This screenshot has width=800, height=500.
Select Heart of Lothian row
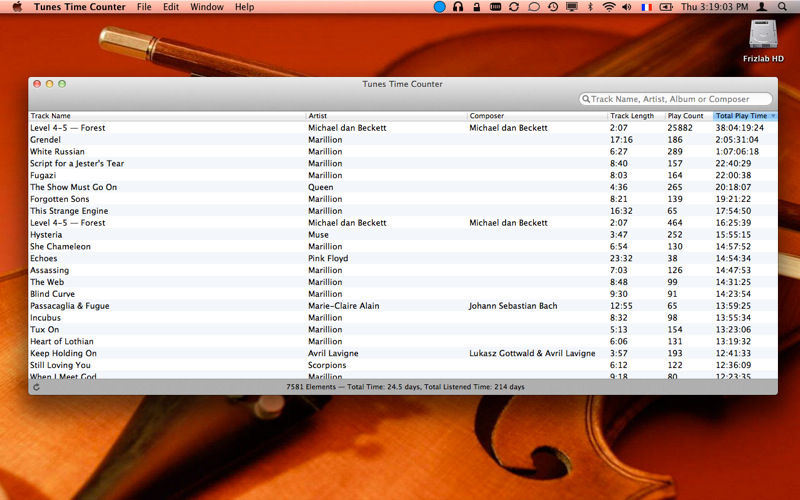point(403,341)
